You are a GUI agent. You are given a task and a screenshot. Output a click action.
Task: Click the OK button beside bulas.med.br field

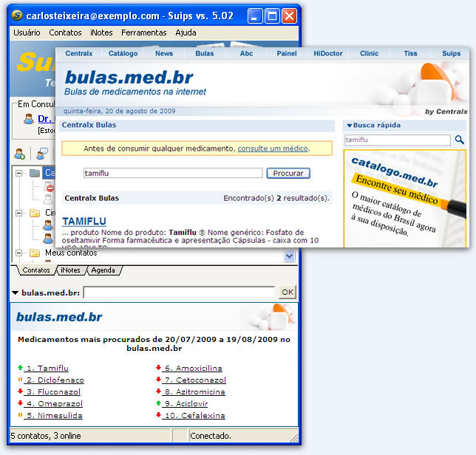(288, 292)
